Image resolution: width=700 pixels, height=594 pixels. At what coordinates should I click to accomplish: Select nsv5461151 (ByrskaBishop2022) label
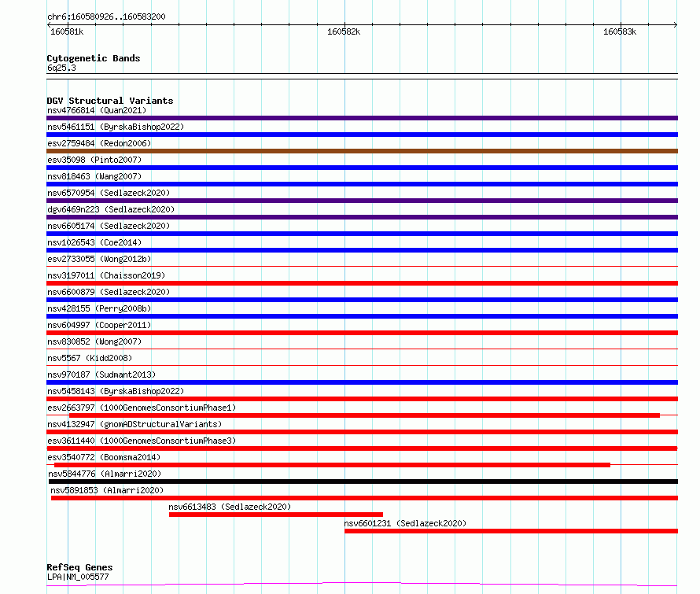pos(116,127)
